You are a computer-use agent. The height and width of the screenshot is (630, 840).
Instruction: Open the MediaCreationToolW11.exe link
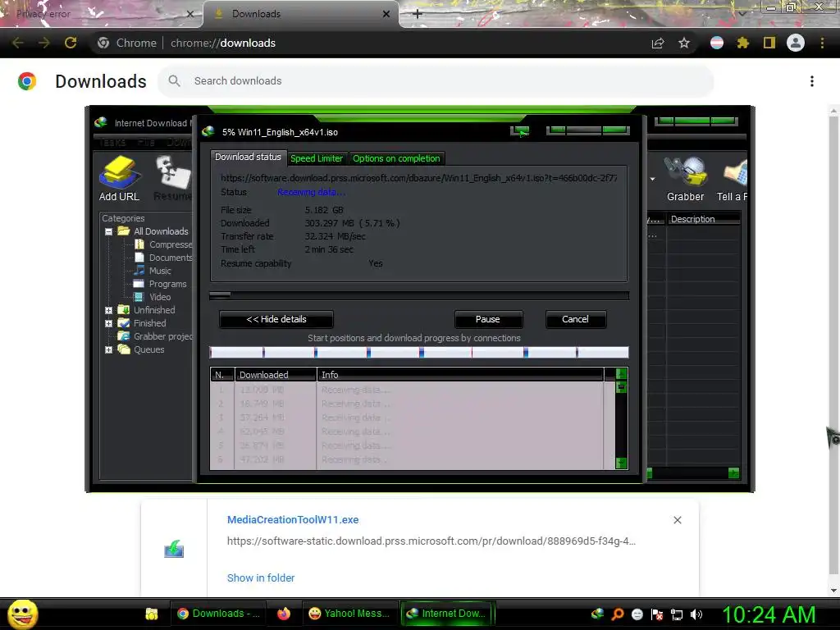point(293,519)
